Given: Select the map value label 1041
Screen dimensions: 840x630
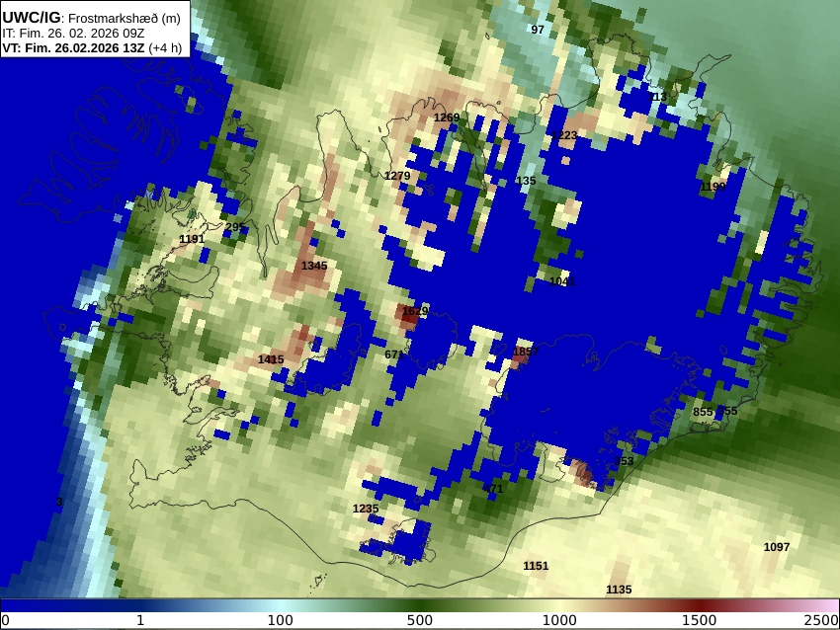Looking at the screenshot, I should [562, 281].
